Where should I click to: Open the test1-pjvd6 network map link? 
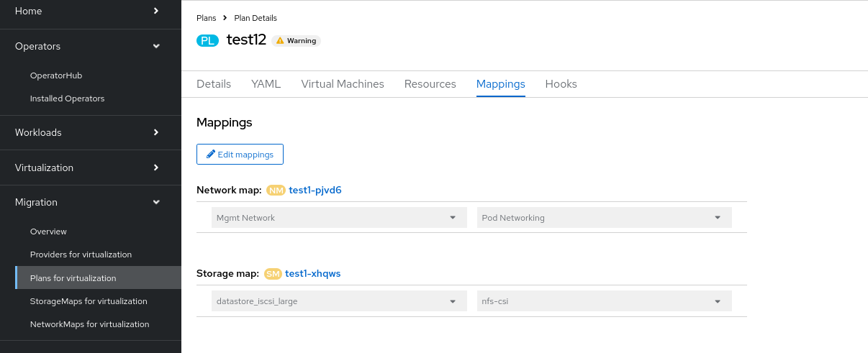(315, 191)
